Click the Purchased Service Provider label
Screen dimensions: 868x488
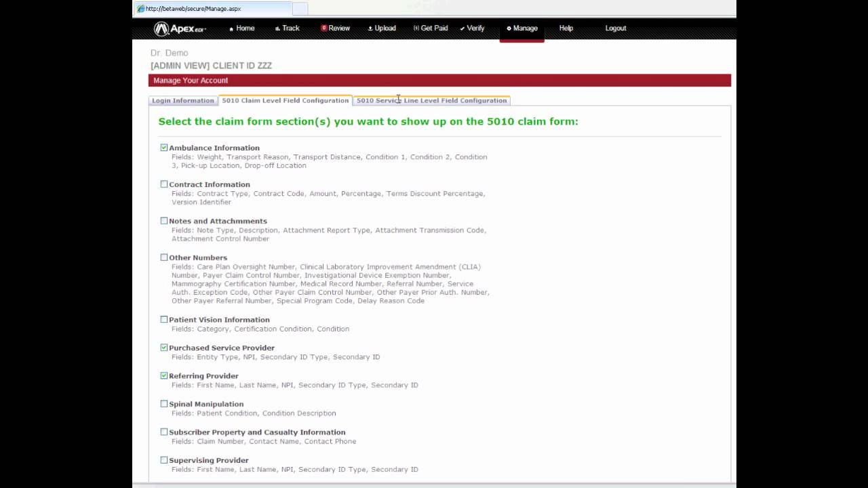pos(222,348)
